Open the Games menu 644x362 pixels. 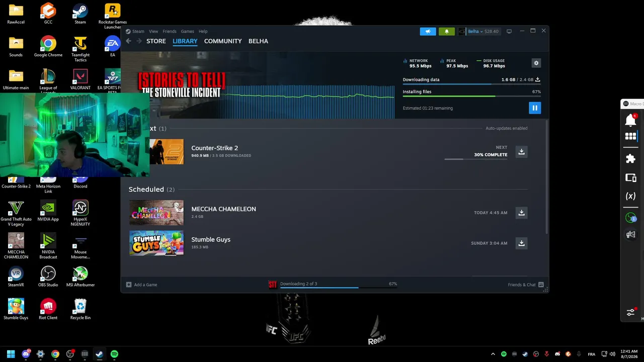[x=187, y=31]
